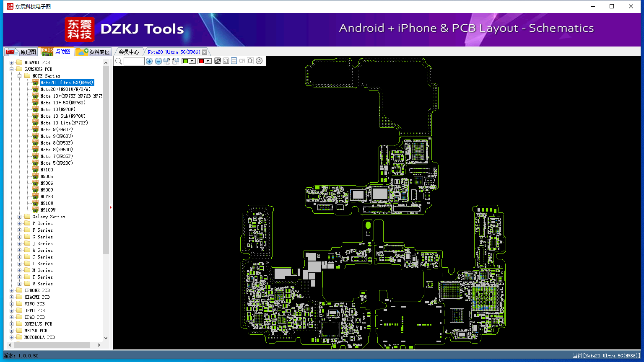Viewport: 644px width, 362px height.
Task: Focus the component search input box
Action: click(134, 61)
